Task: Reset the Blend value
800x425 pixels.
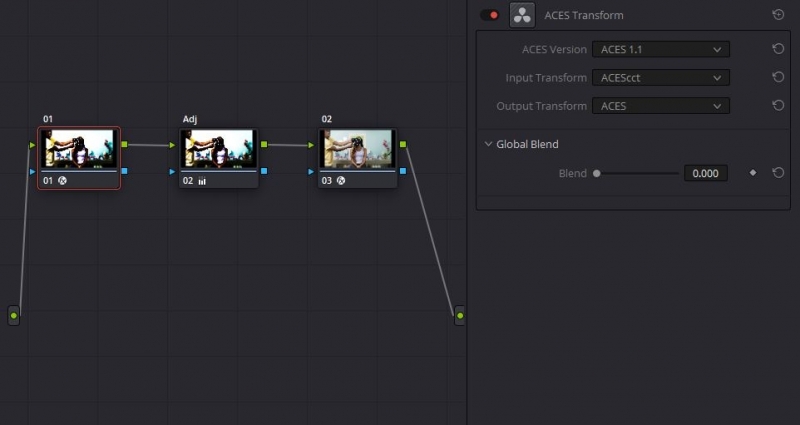Action: [778, 173]
